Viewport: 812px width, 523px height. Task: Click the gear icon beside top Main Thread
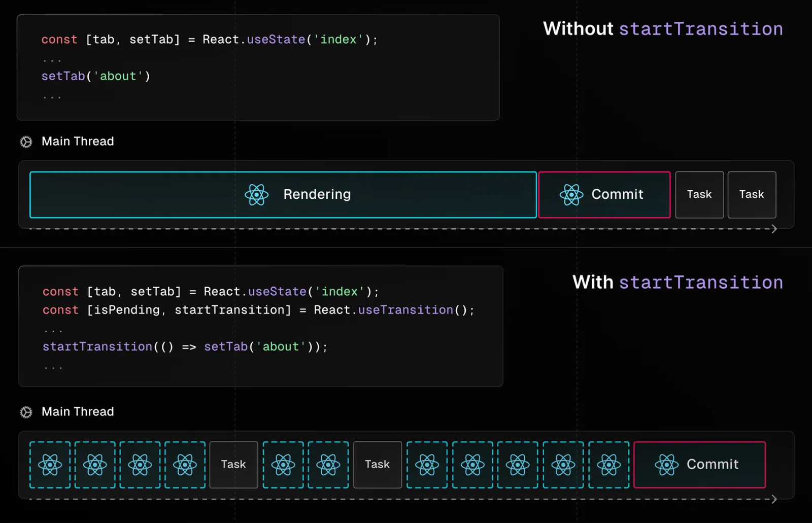point(26,142)
